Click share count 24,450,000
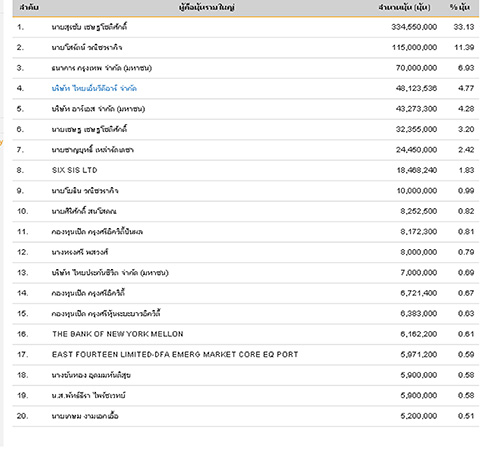 [x=416, y=150]
